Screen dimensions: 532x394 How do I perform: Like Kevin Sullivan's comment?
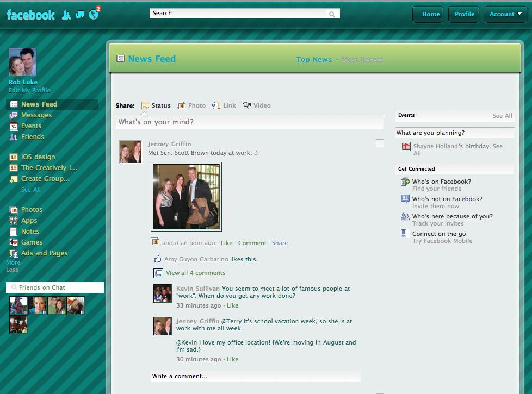pos(232,305)
